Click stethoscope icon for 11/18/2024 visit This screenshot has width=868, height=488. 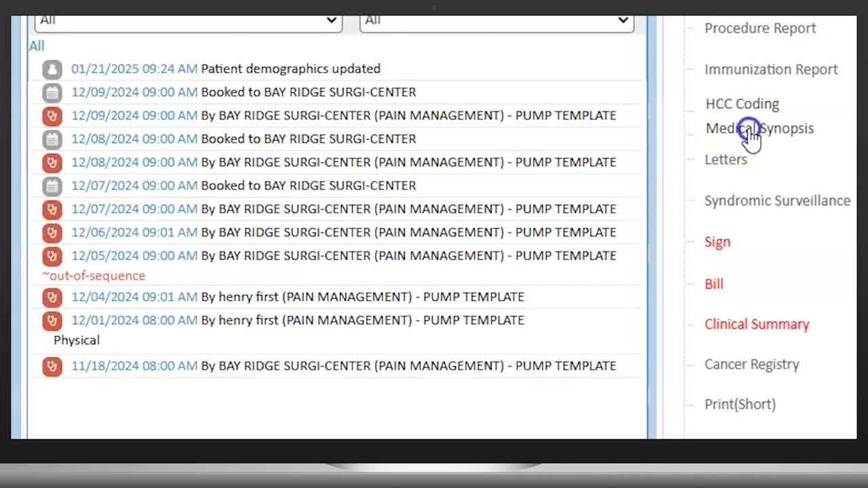tap(52, 366)
